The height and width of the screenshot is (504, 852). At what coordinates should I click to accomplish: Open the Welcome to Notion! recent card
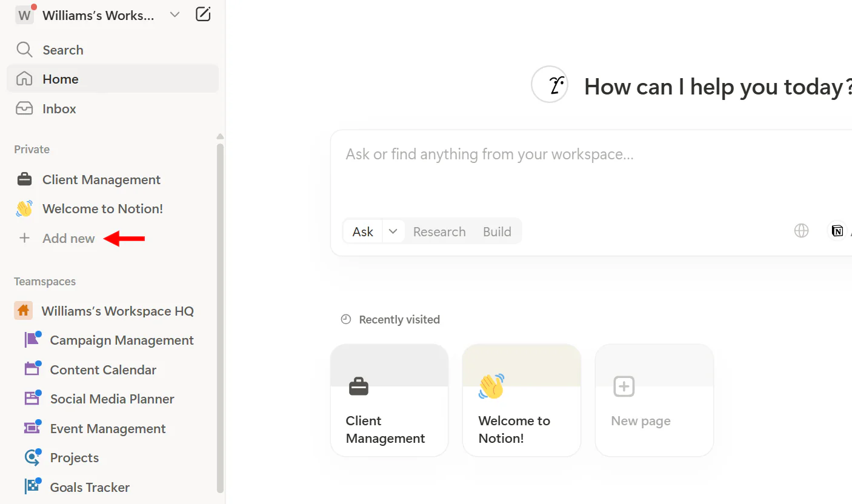[x=522, y=400]
